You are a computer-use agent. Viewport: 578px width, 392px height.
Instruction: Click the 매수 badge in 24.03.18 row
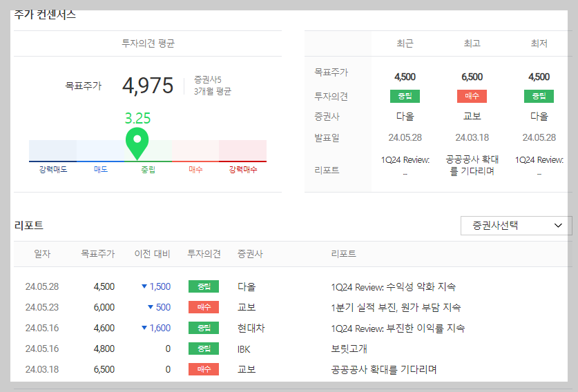[204, 369]
